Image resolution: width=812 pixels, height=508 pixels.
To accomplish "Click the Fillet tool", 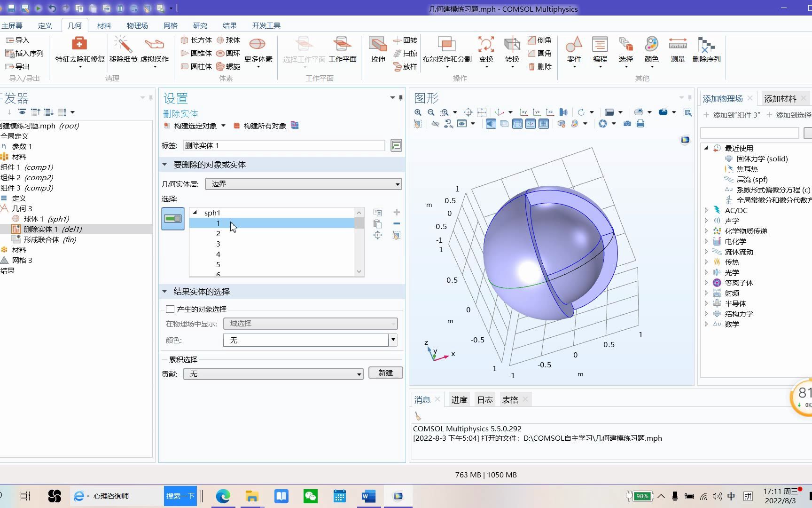I will pos(539,54).
